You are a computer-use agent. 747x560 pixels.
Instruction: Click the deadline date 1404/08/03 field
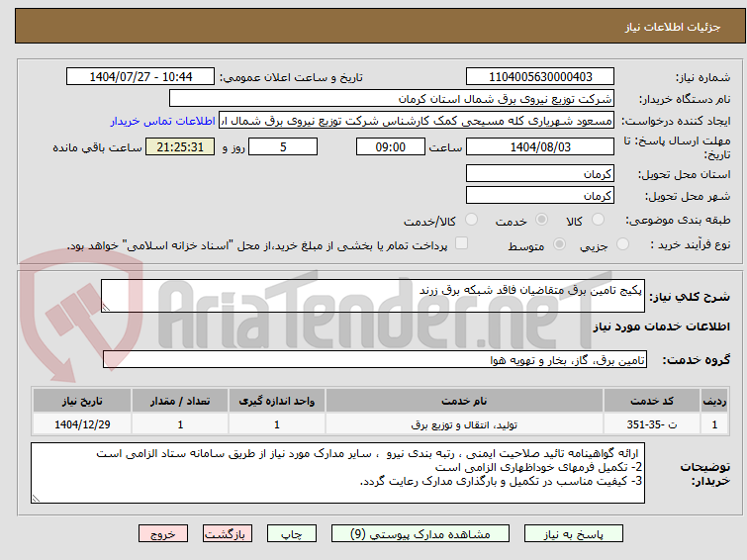point(540,146)
